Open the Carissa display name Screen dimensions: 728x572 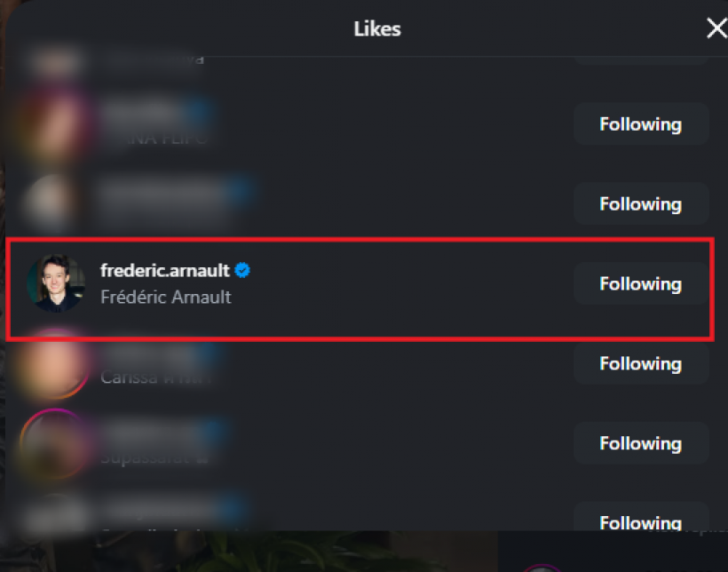153,377
